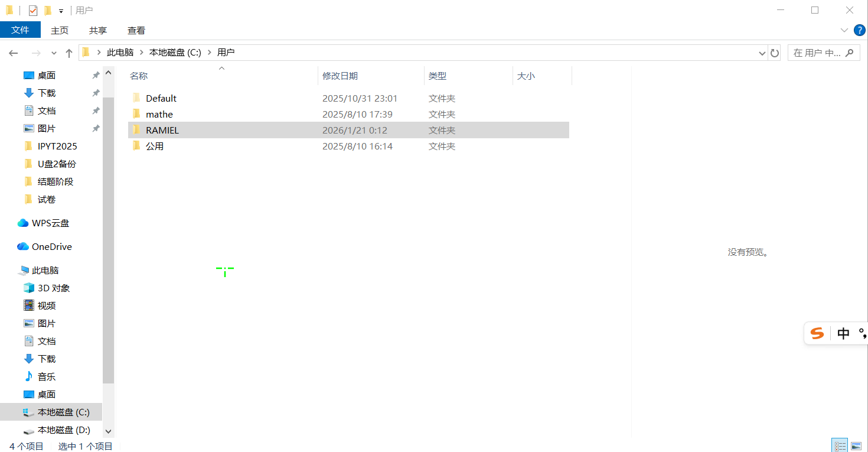The height and width of the screenshot is (452, 868).
Task: Go back using the Back arrow
Action: click(x=14, y=53)
